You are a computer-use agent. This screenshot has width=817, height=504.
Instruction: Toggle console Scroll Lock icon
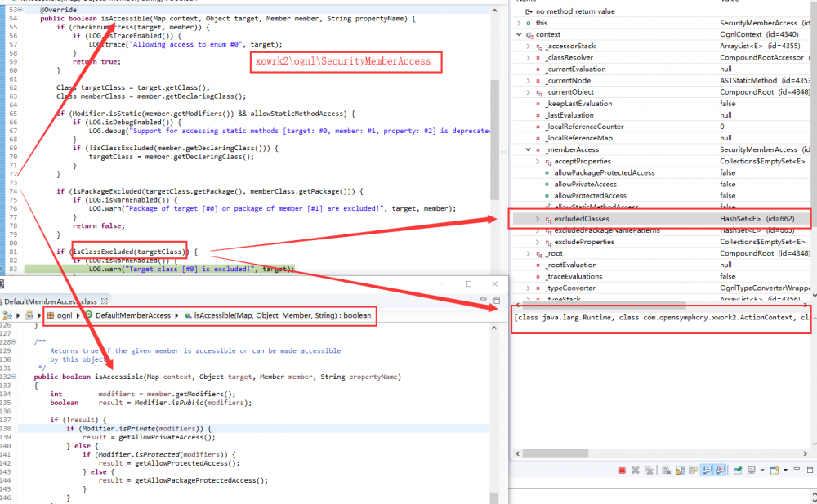[680, 471]
